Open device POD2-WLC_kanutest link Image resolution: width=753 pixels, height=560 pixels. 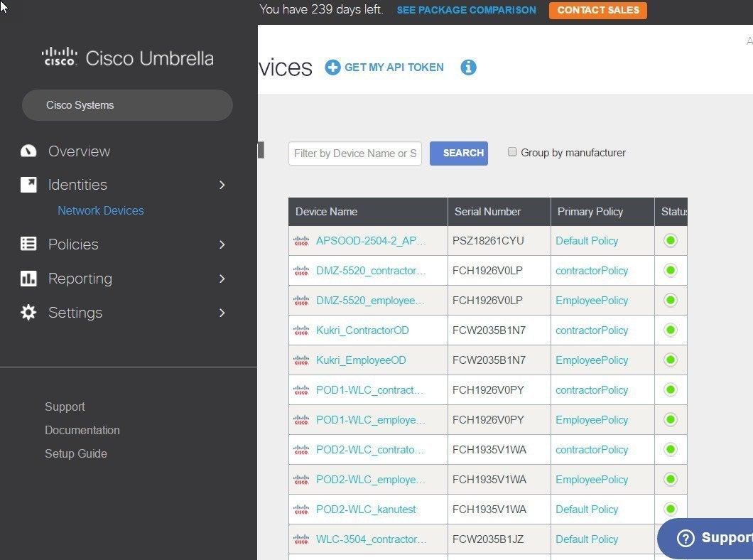[366, 510]
